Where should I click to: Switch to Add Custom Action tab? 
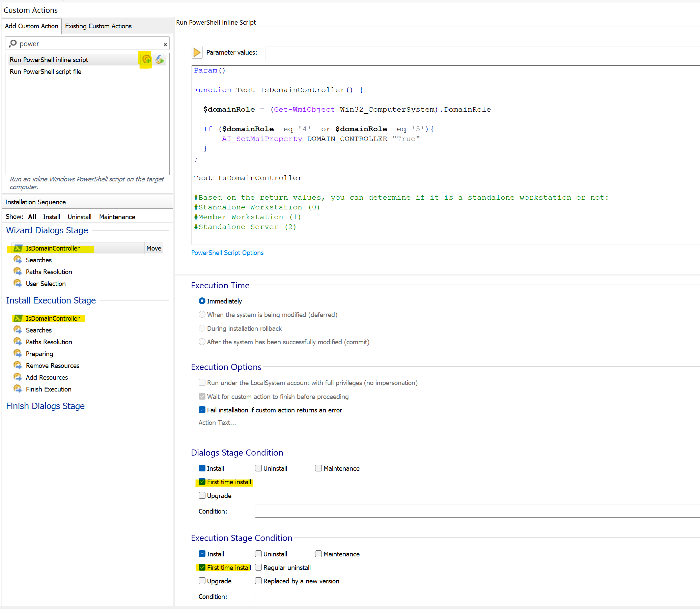[x=32, y=26]
